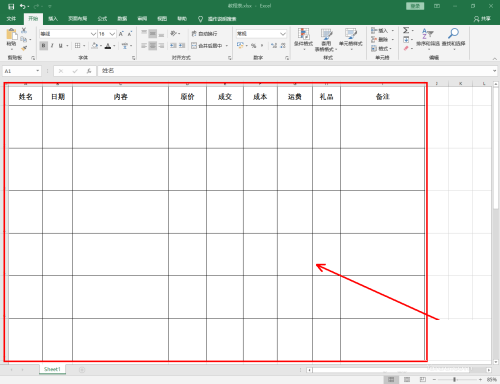
Task: Toggle Underline formatting
Action: click(60, 46)
